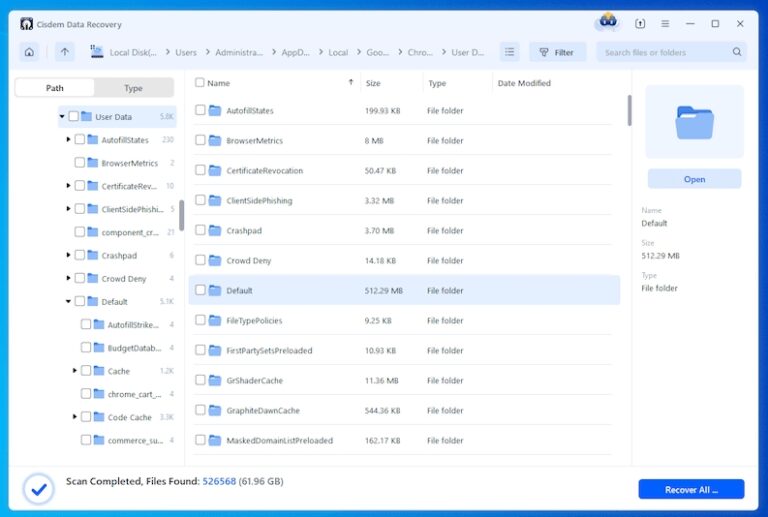Click the Open button in preview pane

[694, 179]
